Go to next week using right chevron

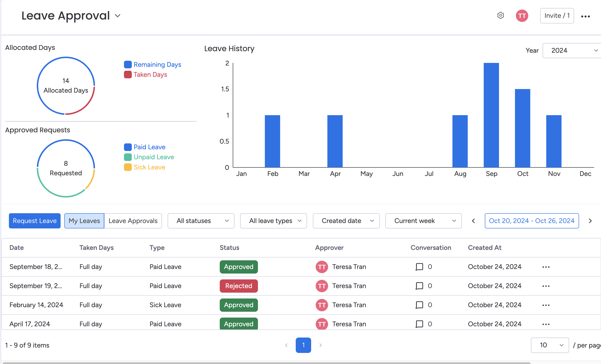(590, 221)
